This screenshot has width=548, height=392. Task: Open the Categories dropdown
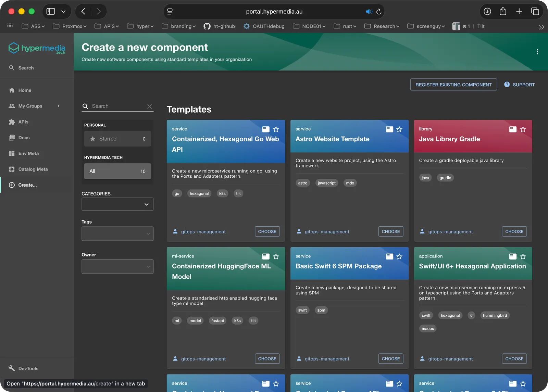coord(117,204)
